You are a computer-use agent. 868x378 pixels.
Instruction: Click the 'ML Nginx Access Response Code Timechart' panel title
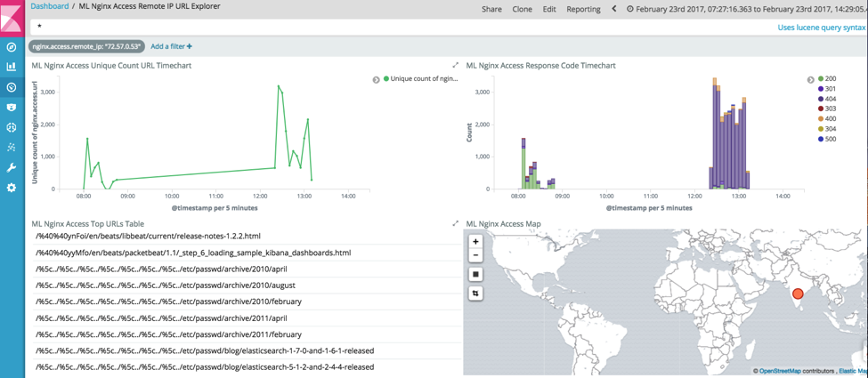541,66
